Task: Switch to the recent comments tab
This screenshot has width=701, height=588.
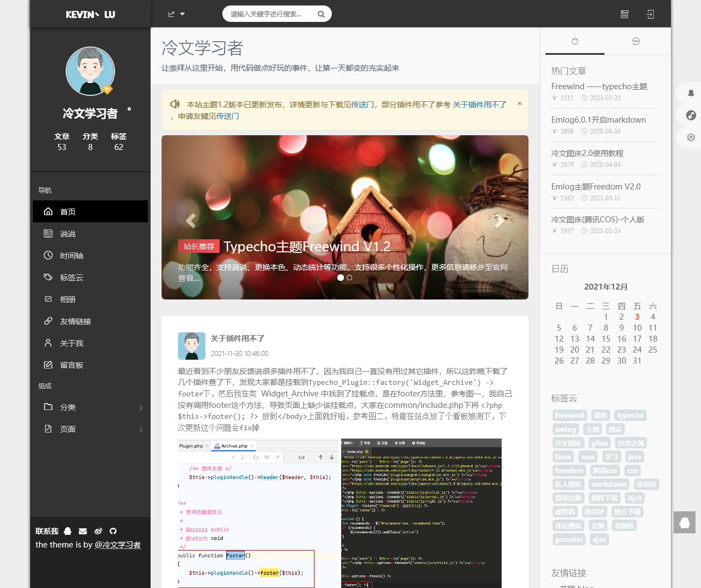Action: click(636, 42)
